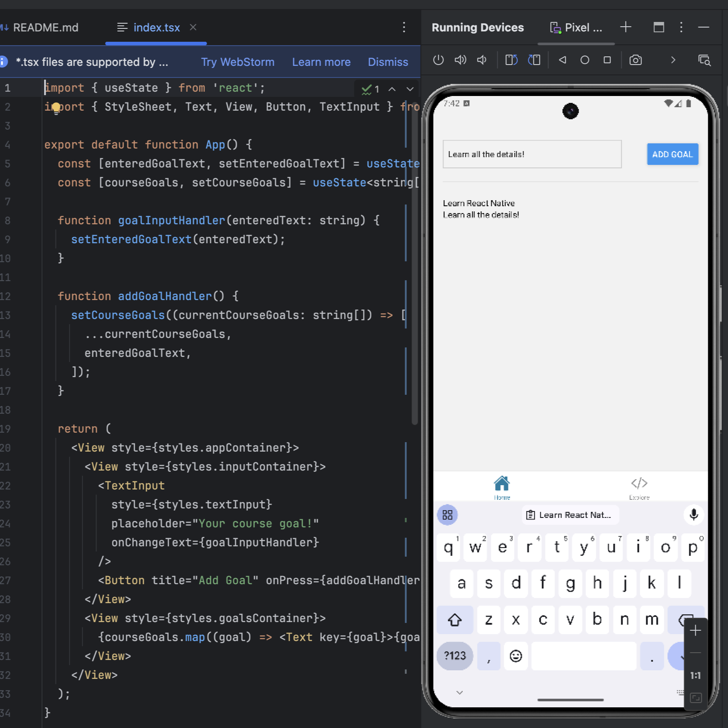Tap the m key on keyboard
The width and height of the screenshot is (728, 728).
(x=652, y=620)
